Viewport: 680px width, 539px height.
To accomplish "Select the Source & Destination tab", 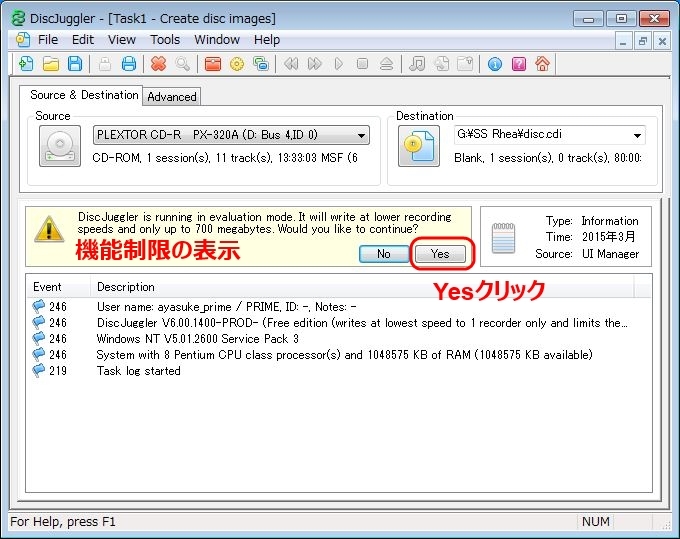I will click(84, 95).
